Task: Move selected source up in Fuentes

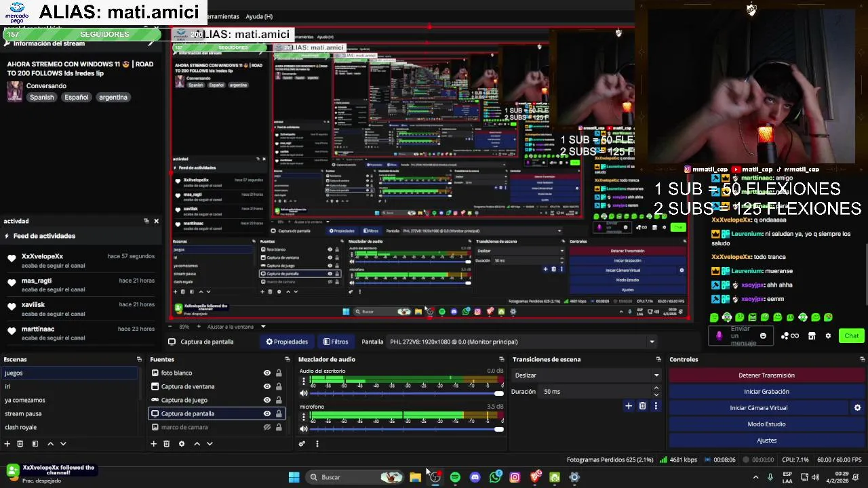Action: coord(197,444)
